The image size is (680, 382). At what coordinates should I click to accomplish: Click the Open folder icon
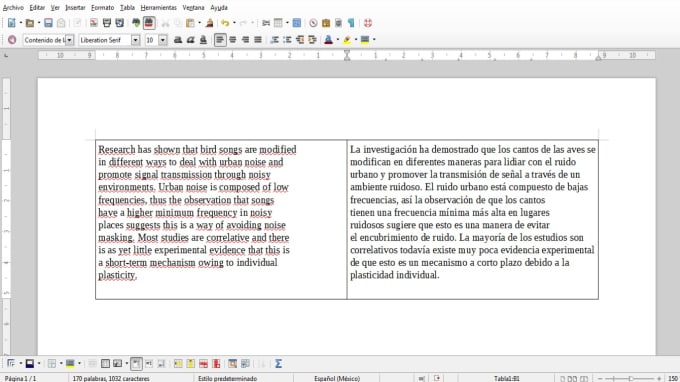point(30,23)
